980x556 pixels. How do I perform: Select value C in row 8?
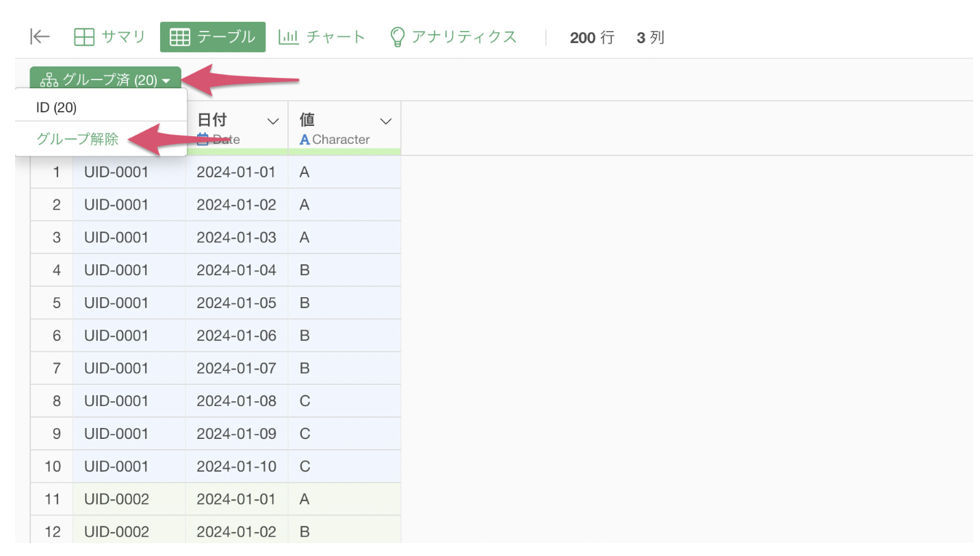(344, 401)
